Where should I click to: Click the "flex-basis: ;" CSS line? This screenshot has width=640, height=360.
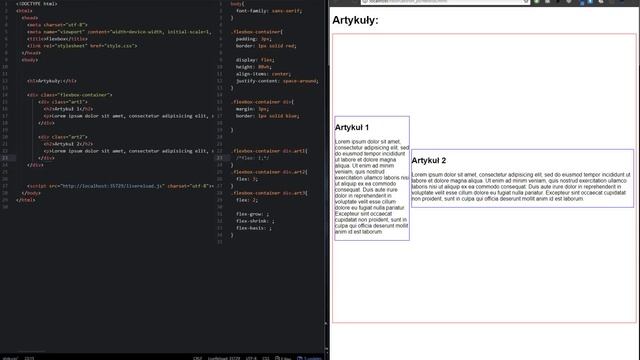[253, 228]
